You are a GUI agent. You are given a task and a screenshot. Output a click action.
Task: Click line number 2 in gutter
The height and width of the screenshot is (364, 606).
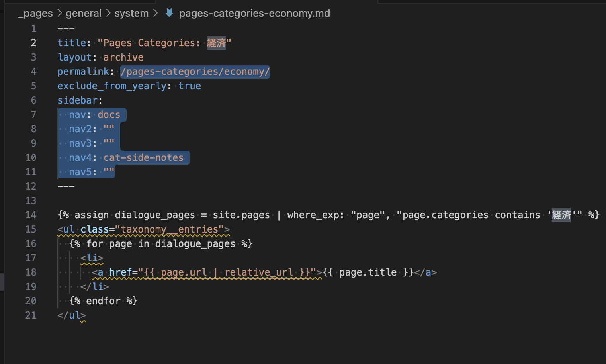coord(33,43)
